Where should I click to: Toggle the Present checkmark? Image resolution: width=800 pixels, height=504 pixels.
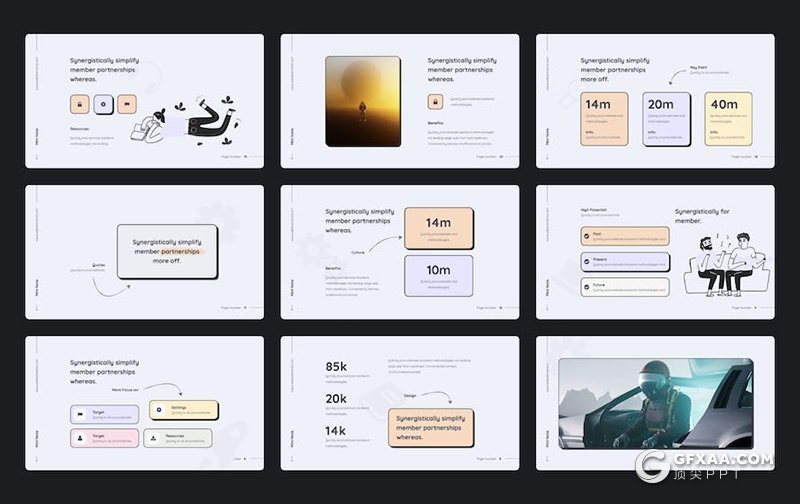(586, 262)
